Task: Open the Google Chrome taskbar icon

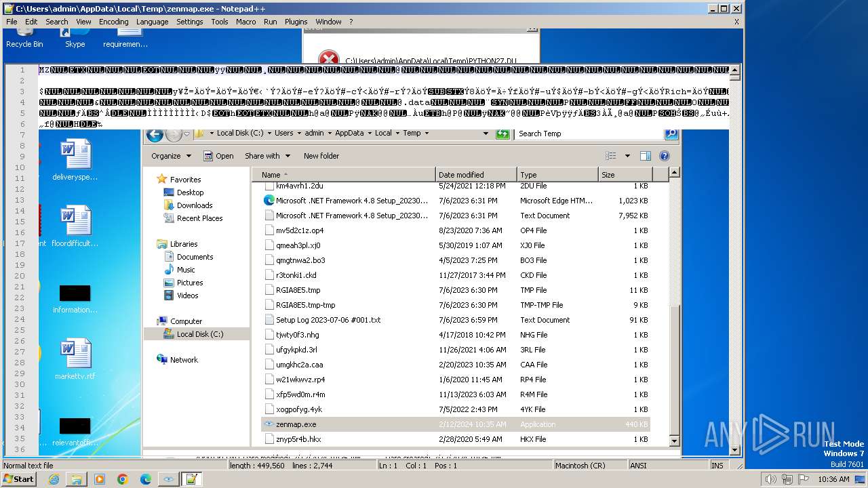Action: pos(123,479)
